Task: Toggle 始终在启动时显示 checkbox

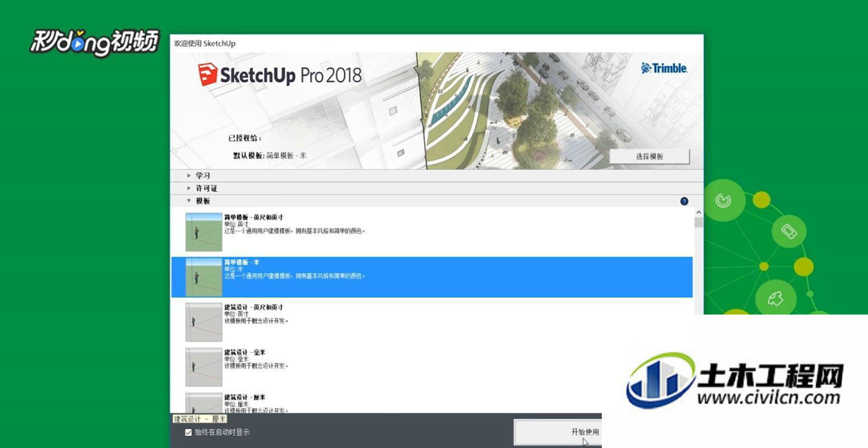Action: pyautogui.click(x=188, y=432)
